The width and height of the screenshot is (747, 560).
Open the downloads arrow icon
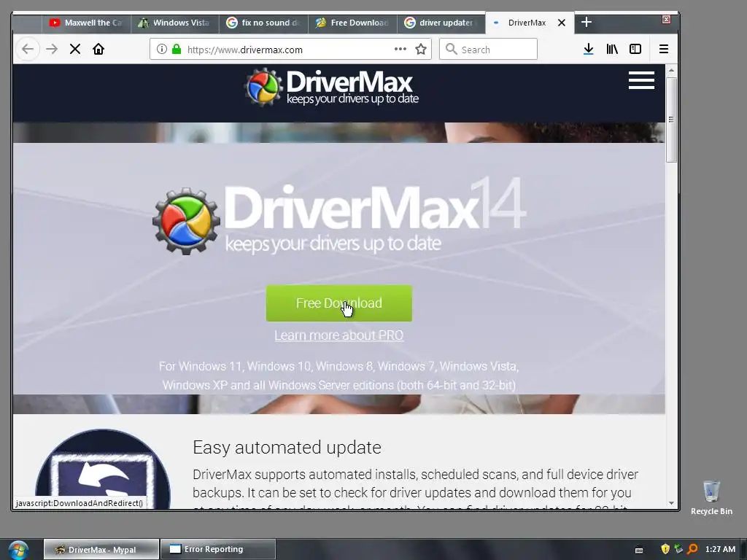pyautogui.click(x=589, y=49)
